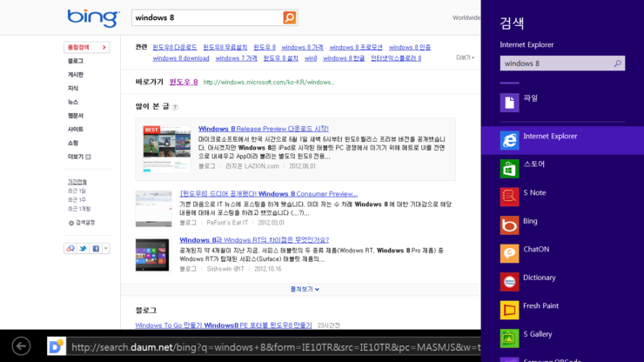Image resolution: width=644 pixels, height=362 pixels.
Task: Select the S Note app icon
Action: 510,197
